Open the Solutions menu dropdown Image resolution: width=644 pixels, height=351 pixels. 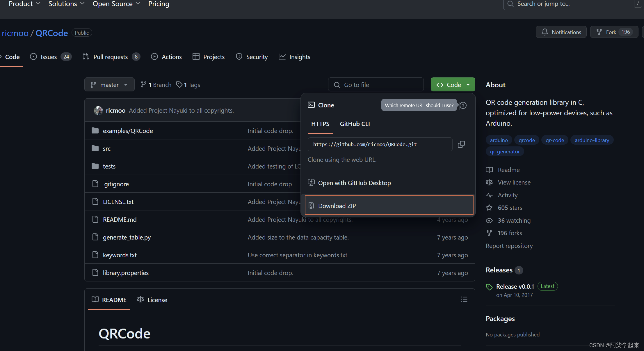pos(66,4)
